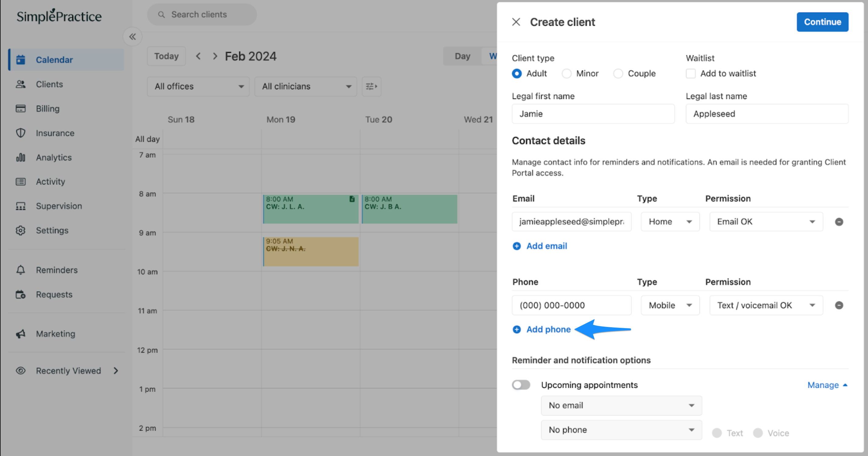868x456 pixels.
Task: Click the Supervision sidebar icon
Action: [21, 206]
